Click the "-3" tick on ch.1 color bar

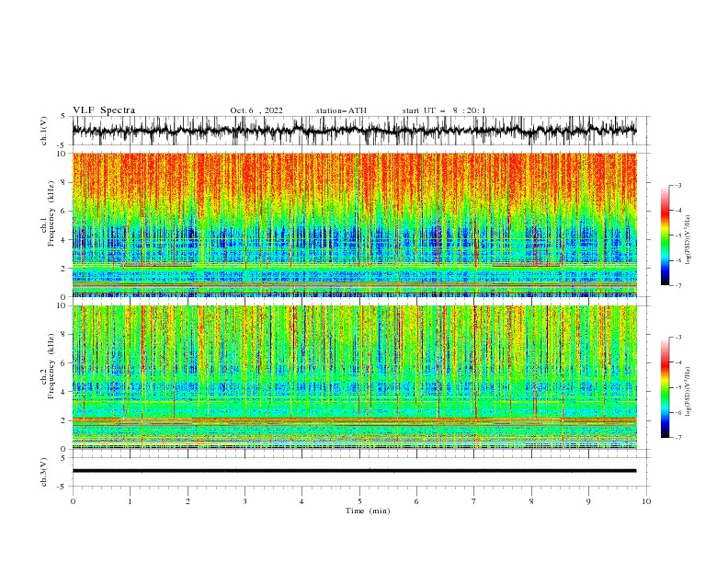[677, 185]
